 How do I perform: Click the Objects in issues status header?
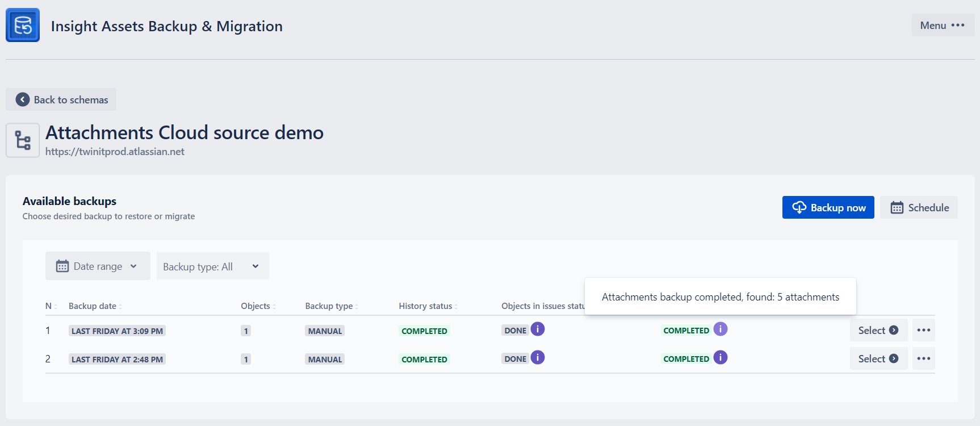[543, 306]
